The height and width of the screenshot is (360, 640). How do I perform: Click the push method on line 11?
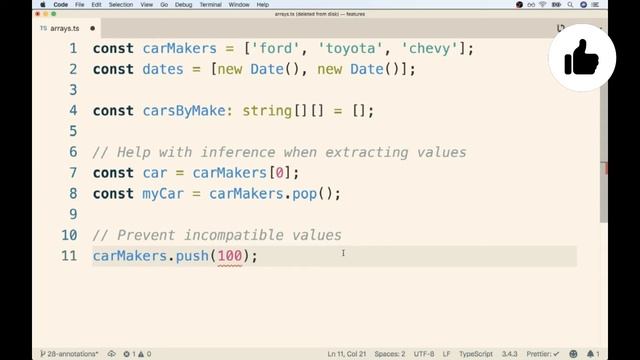tap(192, 256)
